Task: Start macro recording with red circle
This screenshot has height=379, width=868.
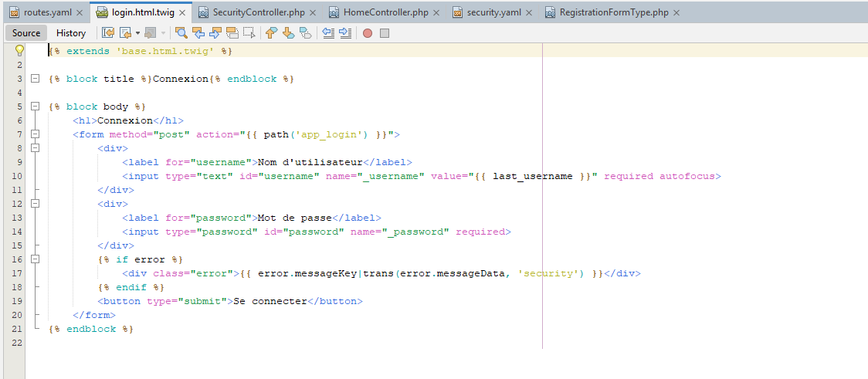Action: (368, 33)
